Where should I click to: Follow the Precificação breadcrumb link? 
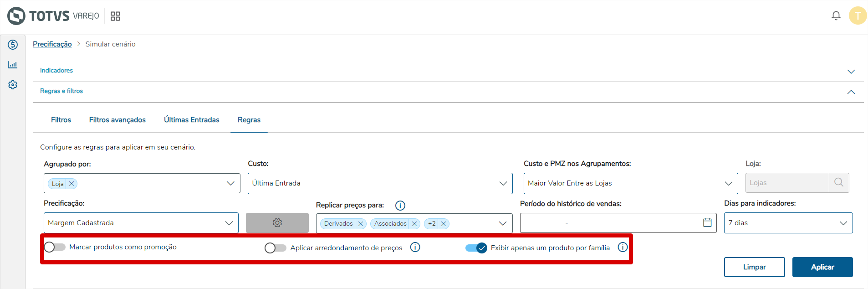[52, 44]
